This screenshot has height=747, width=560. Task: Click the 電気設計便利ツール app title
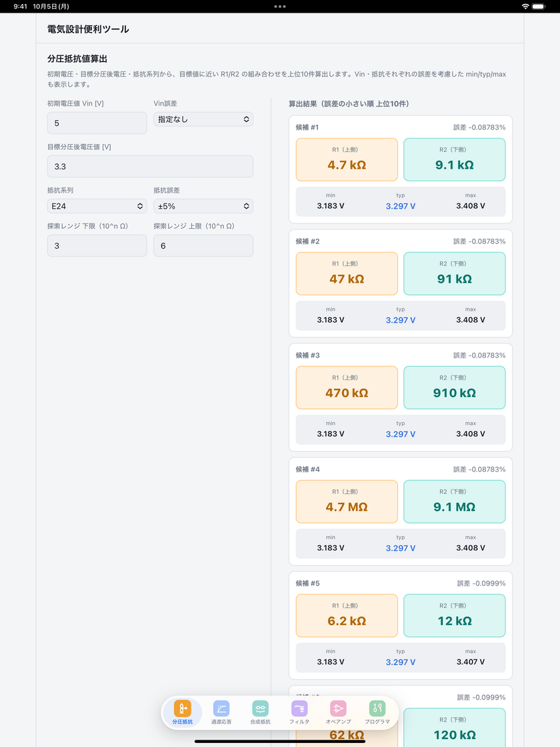click(x=88, y=29)
